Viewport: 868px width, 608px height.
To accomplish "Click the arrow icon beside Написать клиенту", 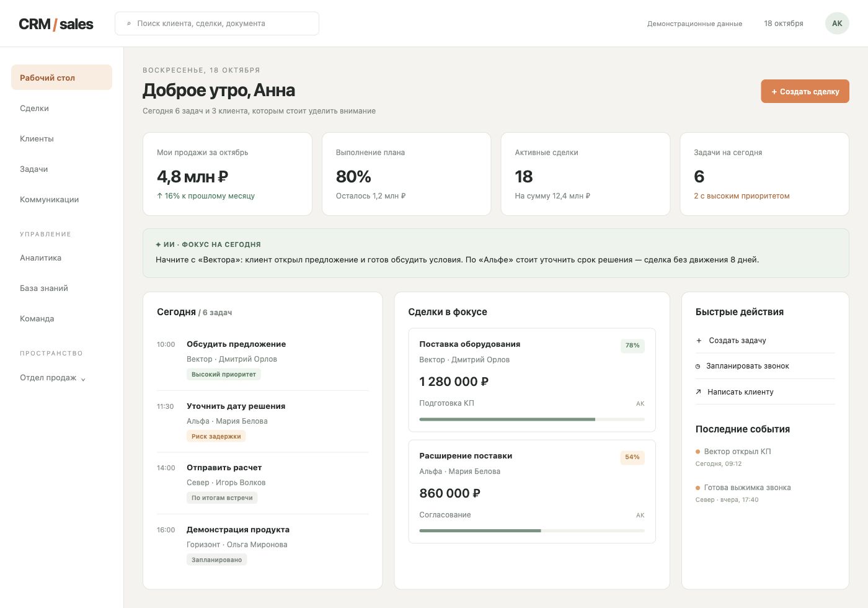I will tap(698, 392).
